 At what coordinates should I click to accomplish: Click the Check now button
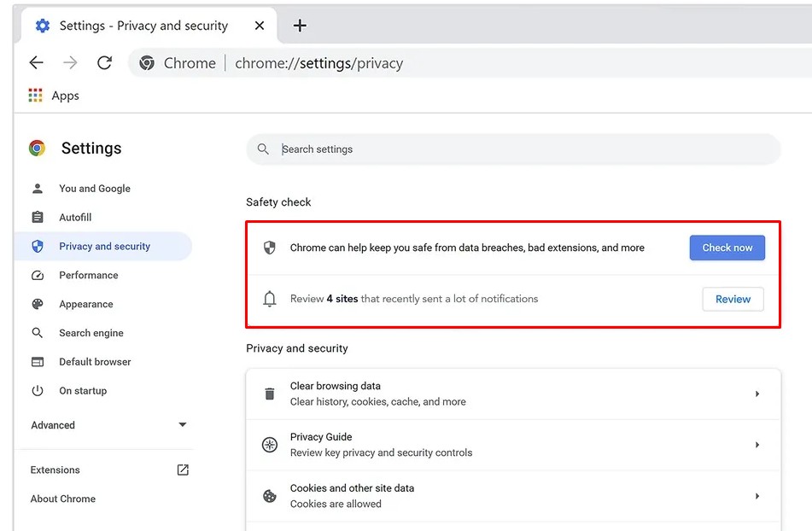point(727,248)
